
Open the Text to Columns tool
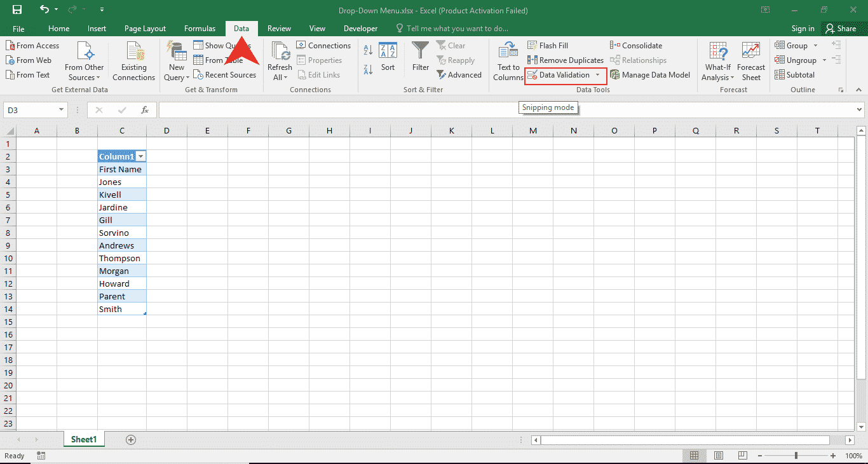pos(508,51)
